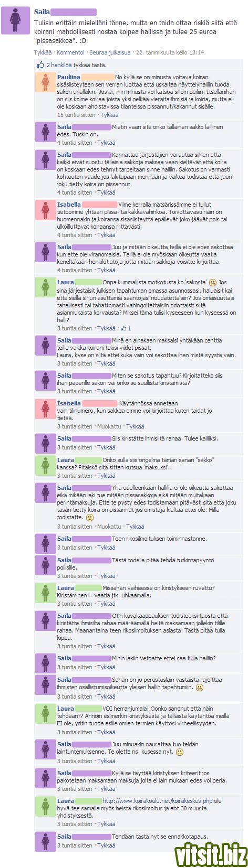Click the small like-count thumb icon on Laura's comment
Screen dimensions: 248x868
[x=123, y=328]
